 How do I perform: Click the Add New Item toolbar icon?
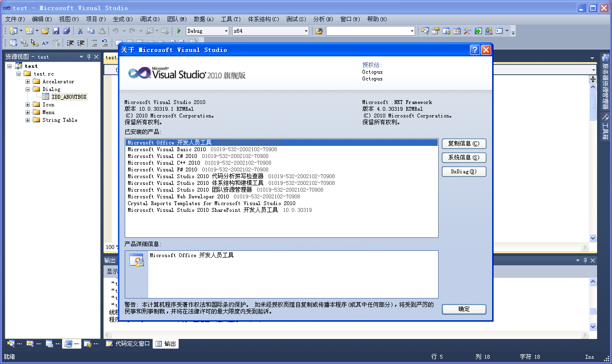tap(29, 31)
